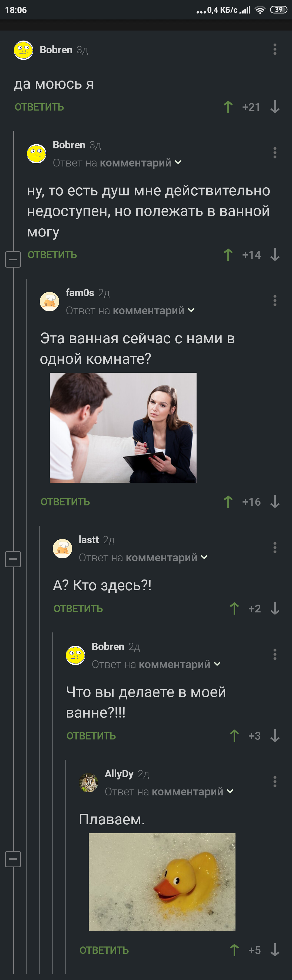The width and height of the screenshot is (292, 980).
Task: Expand "Ответ на комментарий" chevron under lastt
Action: click(204, 557)
